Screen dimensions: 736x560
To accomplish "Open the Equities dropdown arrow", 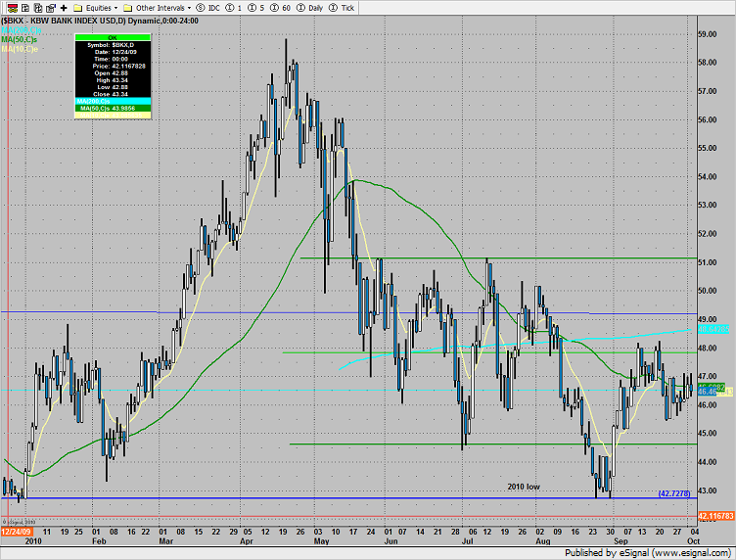I will point(116,7).
